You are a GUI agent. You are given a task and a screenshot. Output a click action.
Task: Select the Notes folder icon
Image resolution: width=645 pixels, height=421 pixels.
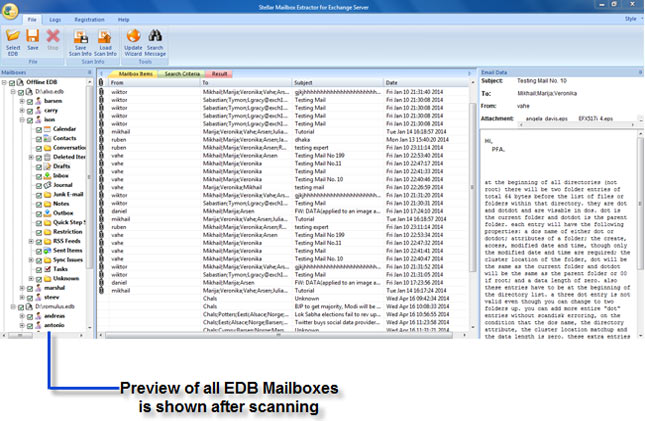click(x=48, y=204)
